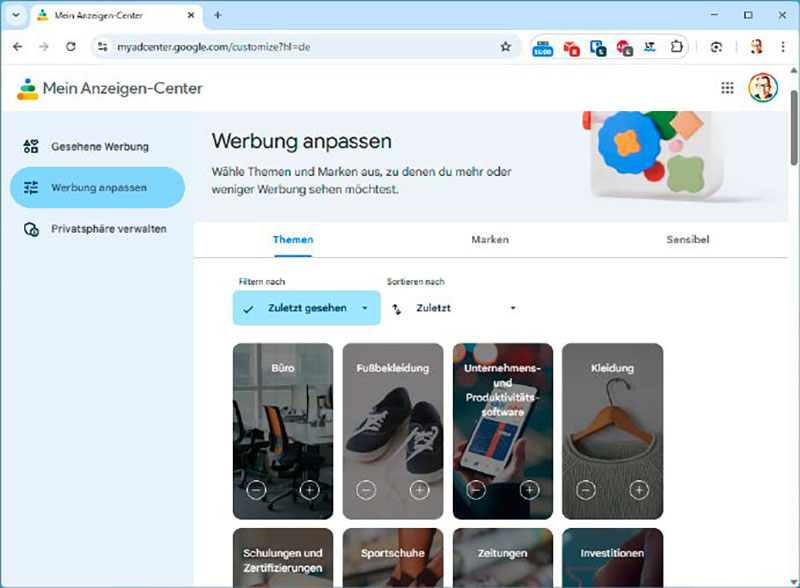Click plus on Fußbekleidung card

click(x=419, y=490)
